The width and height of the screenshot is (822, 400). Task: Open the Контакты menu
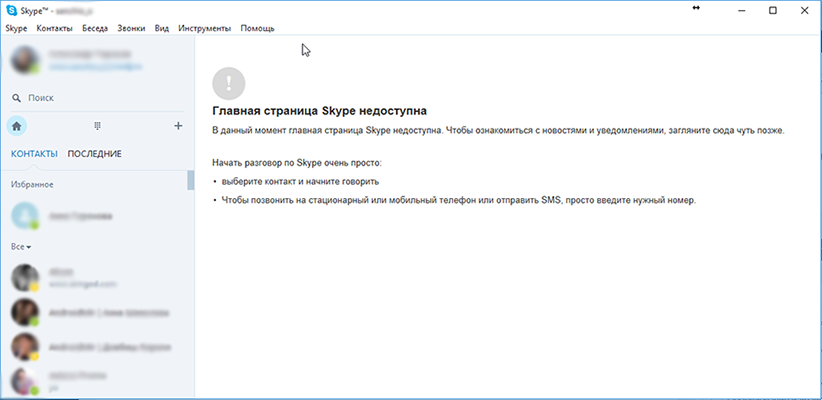(x=55, y=28)
